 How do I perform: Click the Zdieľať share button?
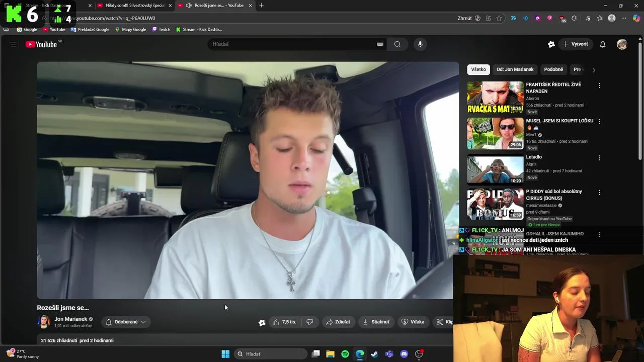tap(338, 322)
